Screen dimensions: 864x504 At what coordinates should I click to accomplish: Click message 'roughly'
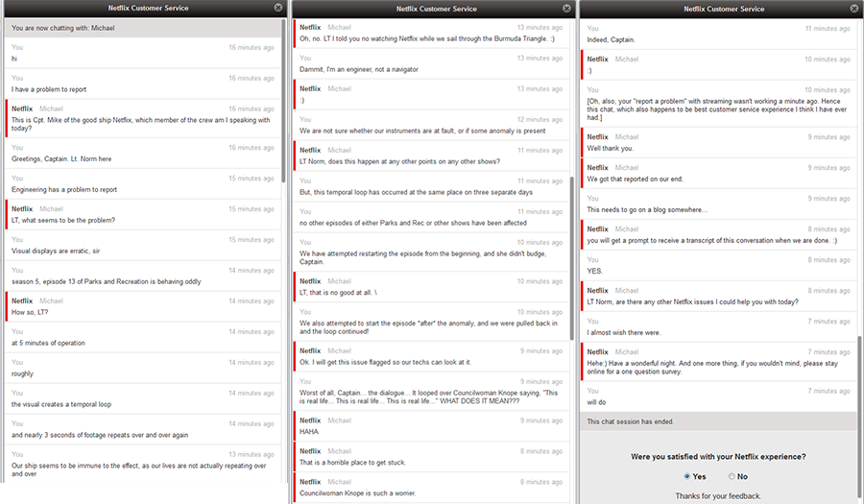(x=23, y=373)
